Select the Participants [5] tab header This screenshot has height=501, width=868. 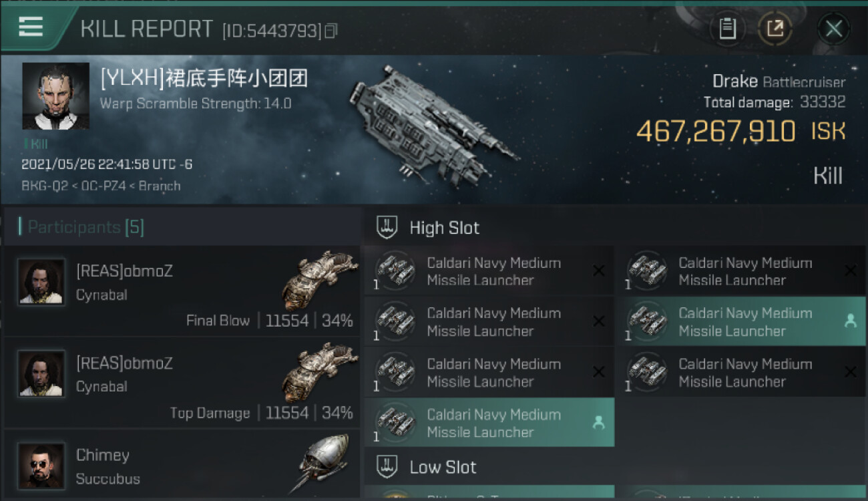tap(81, 227)
